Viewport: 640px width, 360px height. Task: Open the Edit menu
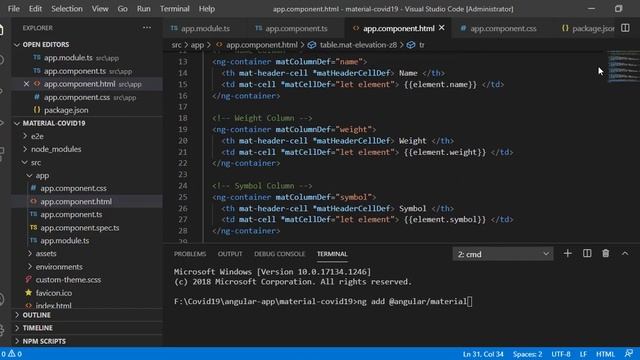coord(35,9)
